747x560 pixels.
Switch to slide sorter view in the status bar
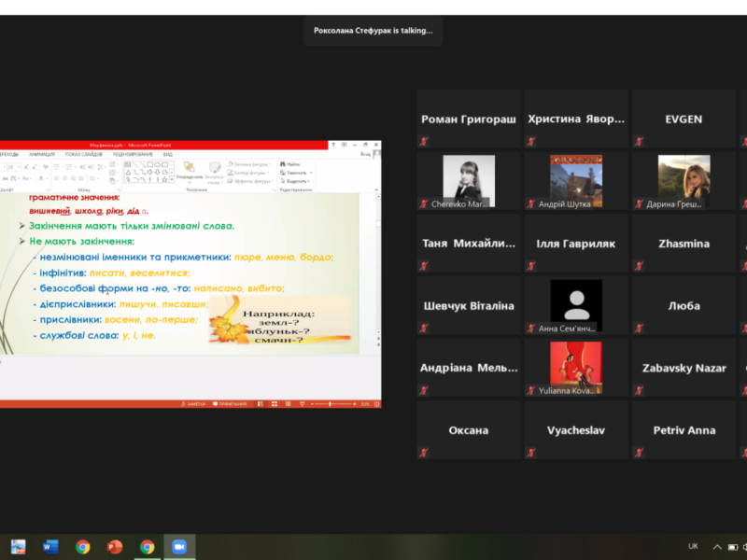click(x=273, y=403)
